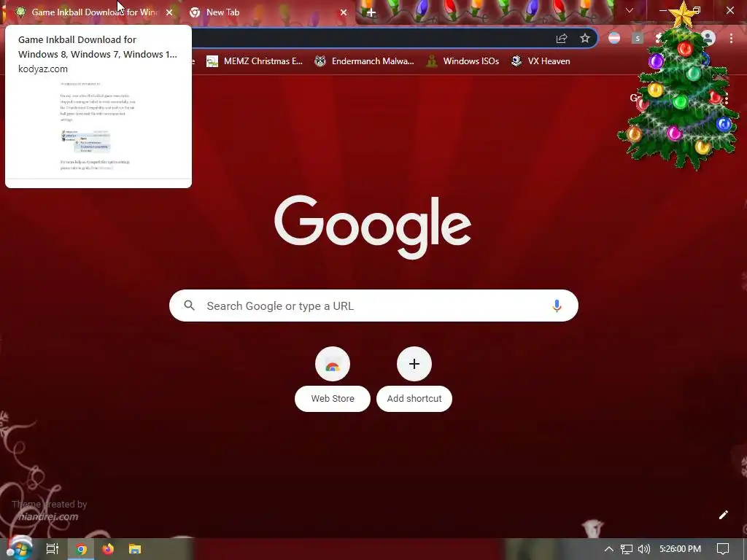
Task: Open the network icon in system tray
Action: pos(627,549)
